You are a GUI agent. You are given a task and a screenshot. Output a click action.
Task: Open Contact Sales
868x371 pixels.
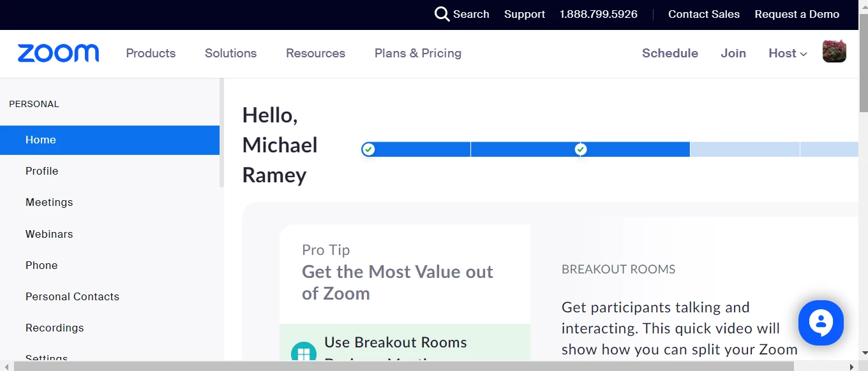pos(704,14)
